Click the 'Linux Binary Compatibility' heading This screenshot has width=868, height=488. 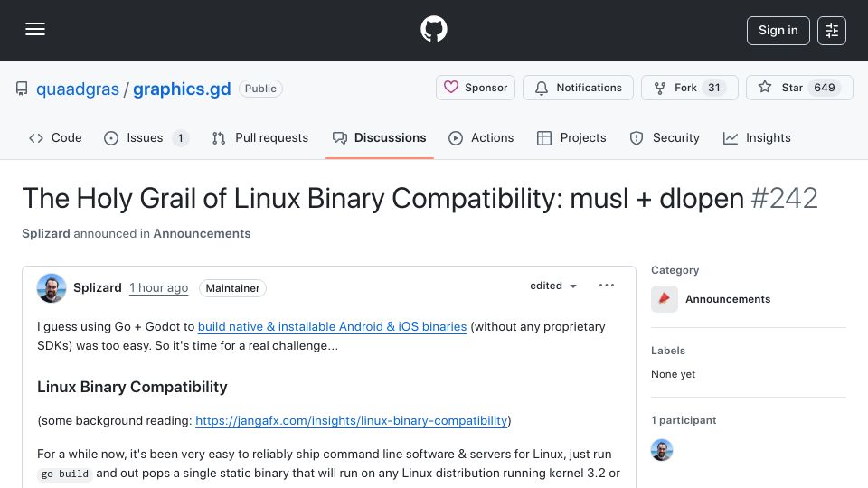tap(132, 387)
